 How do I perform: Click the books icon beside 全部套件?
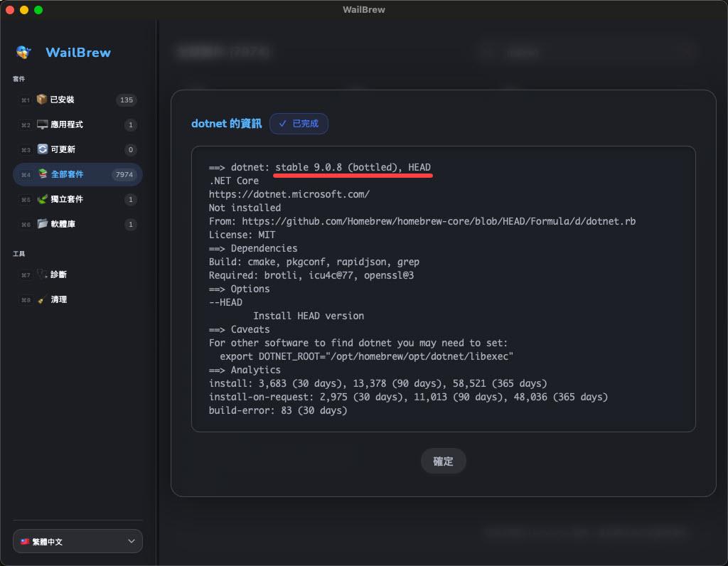(43, 174)
